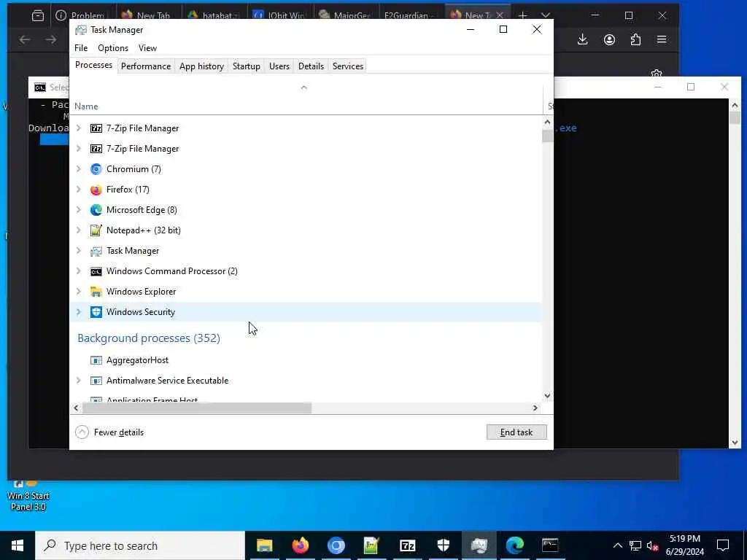This screenshot has width=747, height=560.
Task: Click scroll right arrow of horizontal scrollbar
Action: coord(535,408)
